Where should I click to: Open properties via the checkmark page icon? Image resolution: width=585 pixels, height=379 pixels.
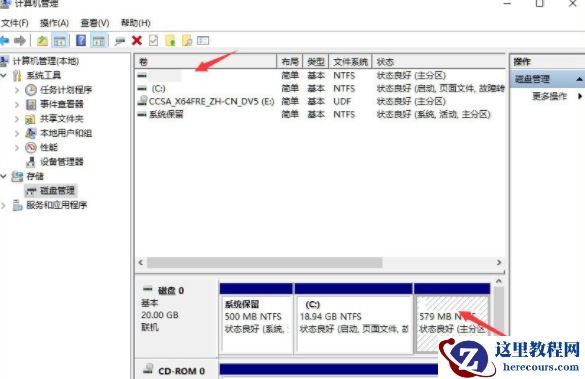tap(153, 40)
